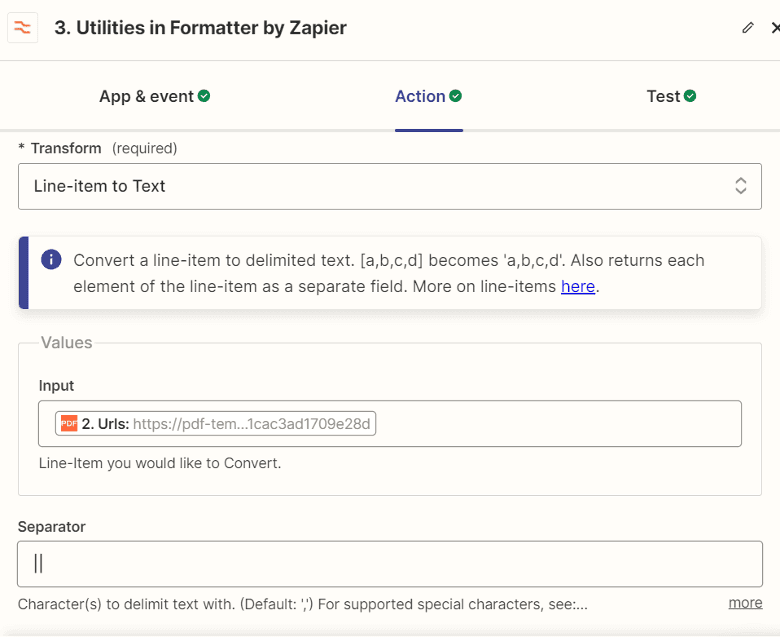Viewport: 780px width, 640px height.
Task: Click empty area of the Input field
Action: [x=560, y=423]
